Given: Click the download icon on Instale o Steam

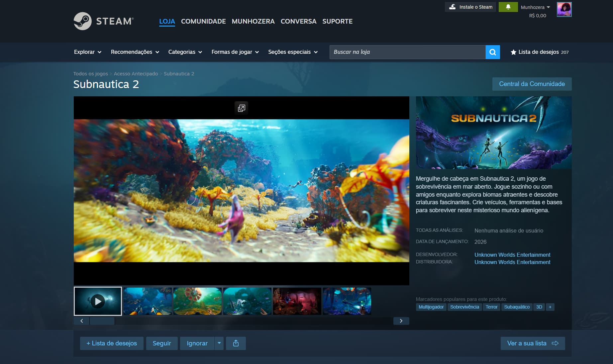Looking at the screenshot, I should click(453, 7).
